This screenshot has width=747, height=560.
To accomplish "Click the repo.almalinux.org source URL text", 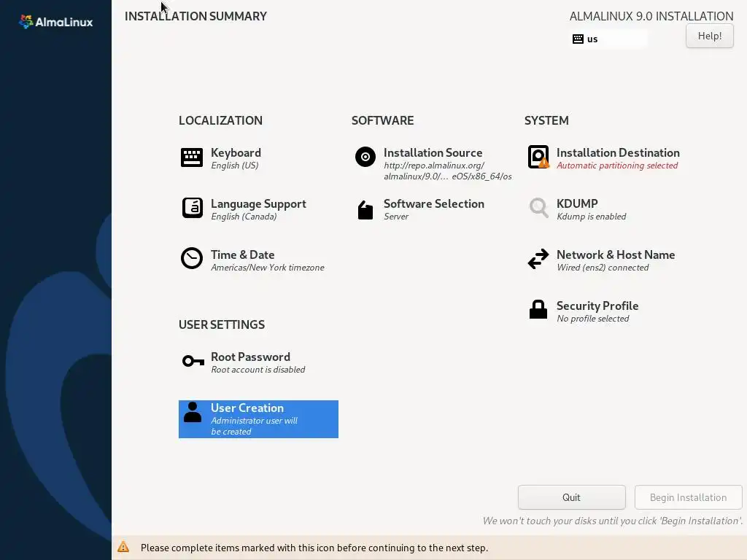I will (447, 171).
